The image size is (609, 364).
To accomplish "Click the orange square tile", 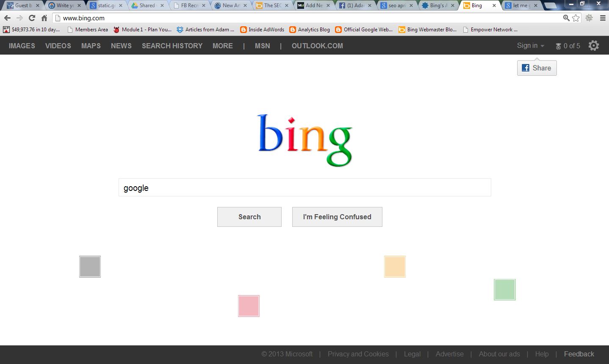I will coord(395,267).
